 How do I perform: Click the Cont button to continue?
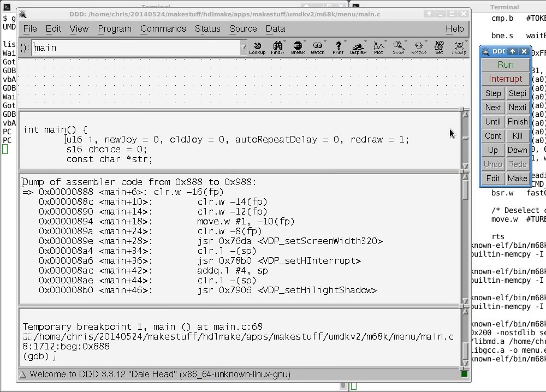493,136
